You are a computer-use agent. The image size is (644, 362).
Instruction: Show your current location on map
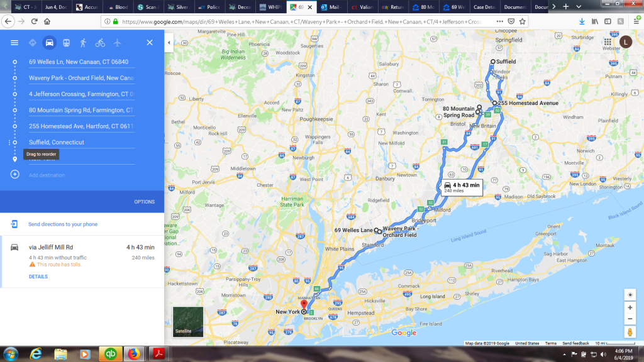point(630,295)
